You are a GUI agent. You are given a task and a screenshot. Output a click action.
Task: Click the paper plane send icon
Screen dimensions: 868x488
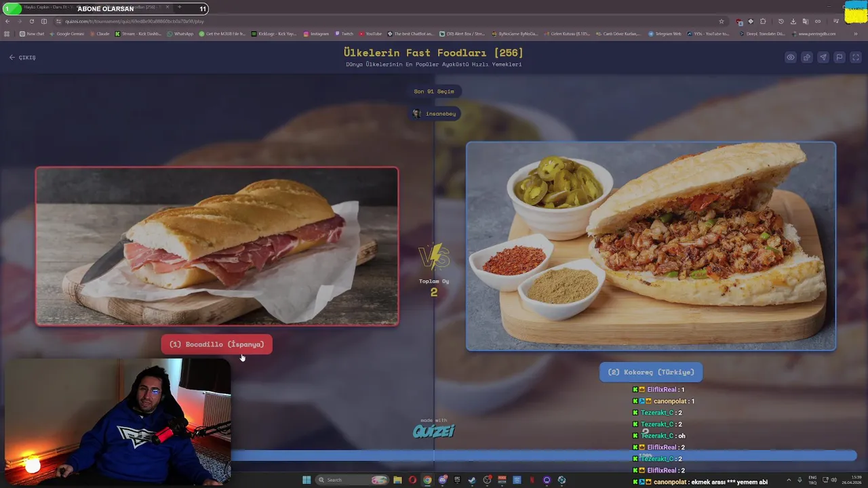(823, 58)
